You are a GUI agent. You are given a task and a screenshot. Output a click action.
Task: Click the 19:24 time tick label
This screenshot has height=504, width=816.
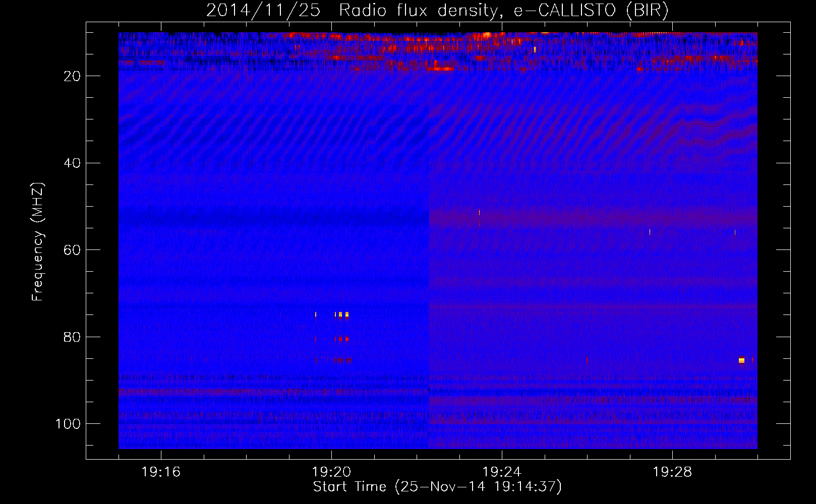pyautogui.click(x=502, y=472)
